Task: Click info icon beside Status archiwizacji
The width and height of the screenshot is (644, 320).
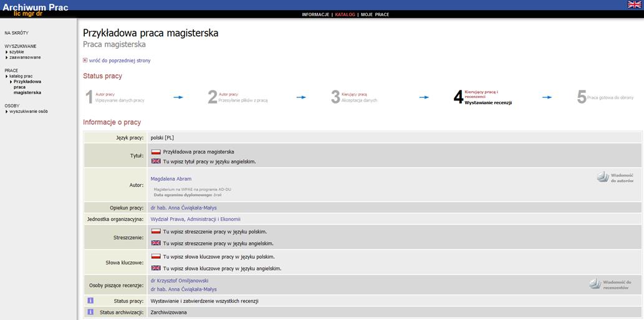Action: [x=91, y=312]
